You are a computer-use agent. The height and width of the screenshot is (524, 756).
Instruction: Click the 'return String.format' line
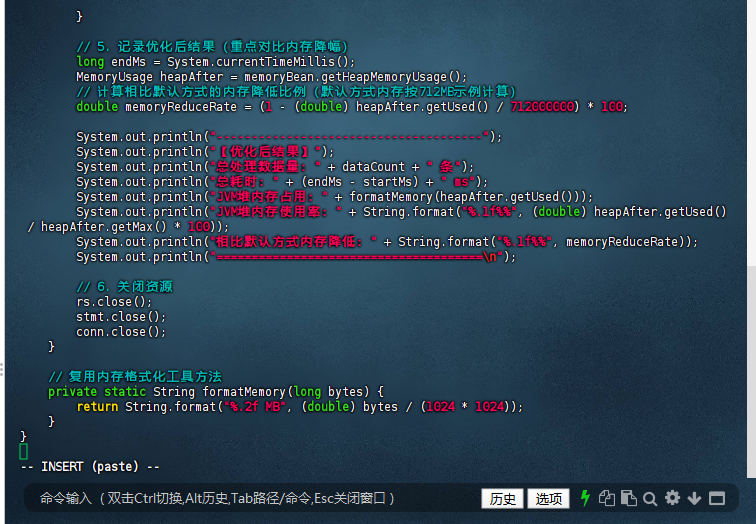tap(300, 406)
